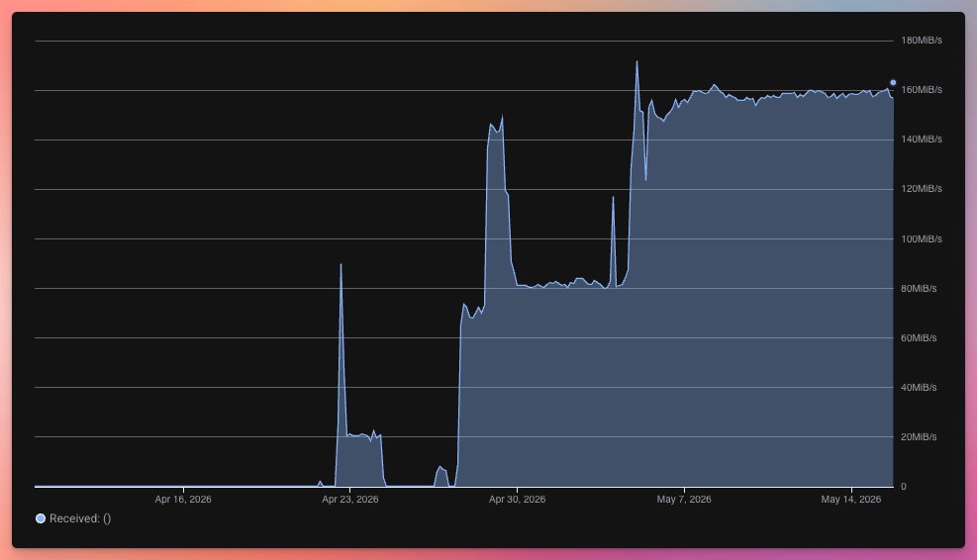
Task: Click the 'Apr 16, 2026' axis label
Action: (183, 499)
